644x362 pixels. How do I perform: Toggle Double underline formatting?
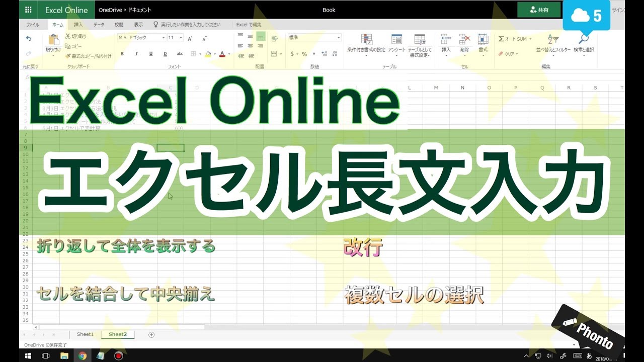tap(165, 54)
